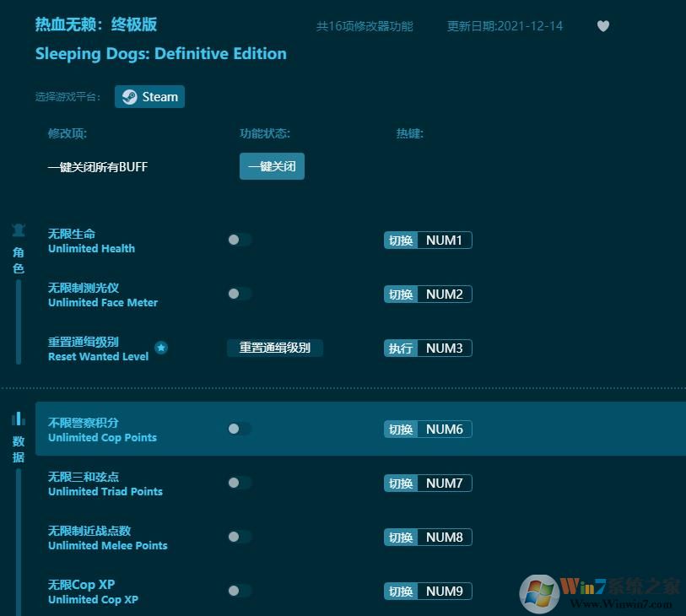The height and width of the screenshot is (616, 686).
Task: Click the 一键关闭 button
Action: click(x=272, y=166)
